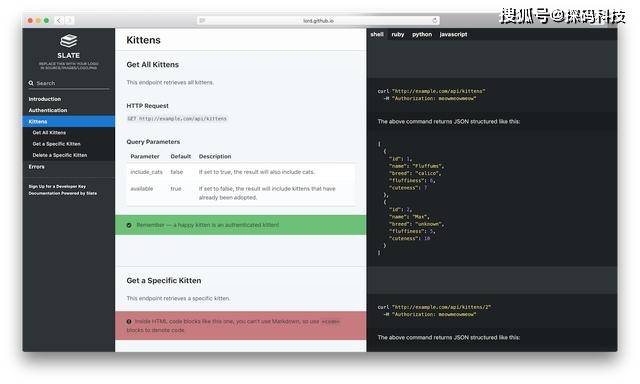Click the green happy kitten notice text

tap(208, 225)
